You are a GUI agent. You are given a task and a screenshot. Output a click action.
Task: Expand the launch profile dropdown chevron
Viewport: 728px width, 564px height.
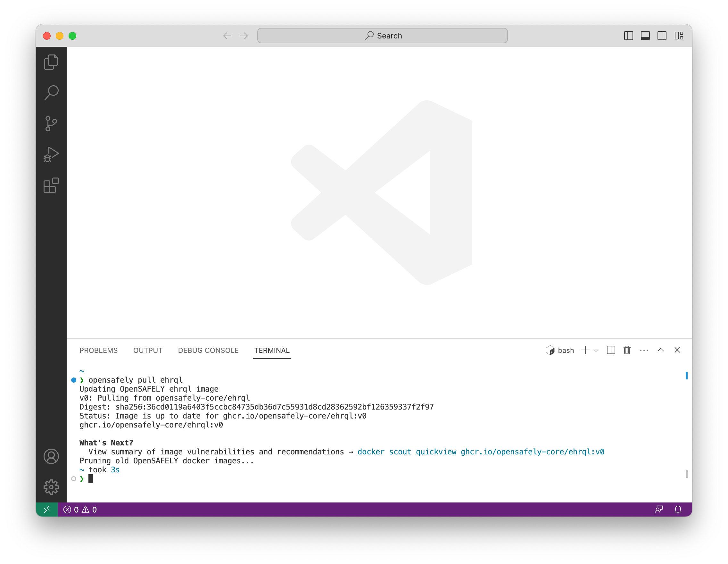pos(596,350)
